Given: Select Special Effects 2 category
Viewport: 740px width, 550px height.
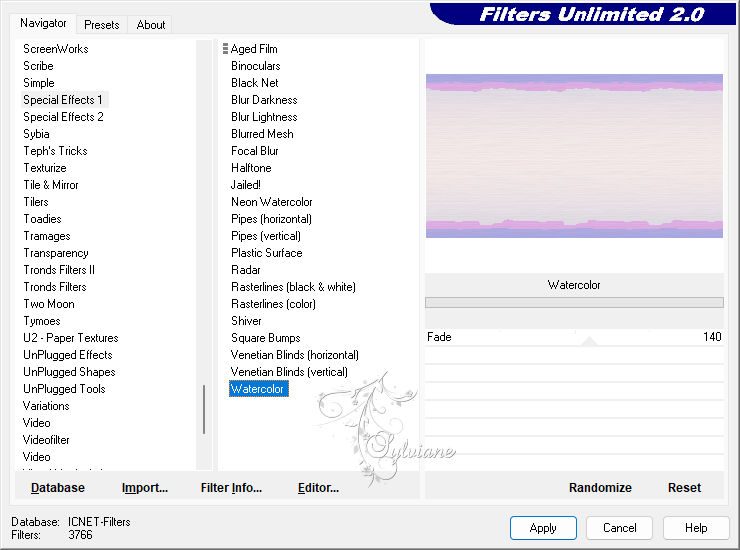Looking at the screenshot, I should 63,117.
